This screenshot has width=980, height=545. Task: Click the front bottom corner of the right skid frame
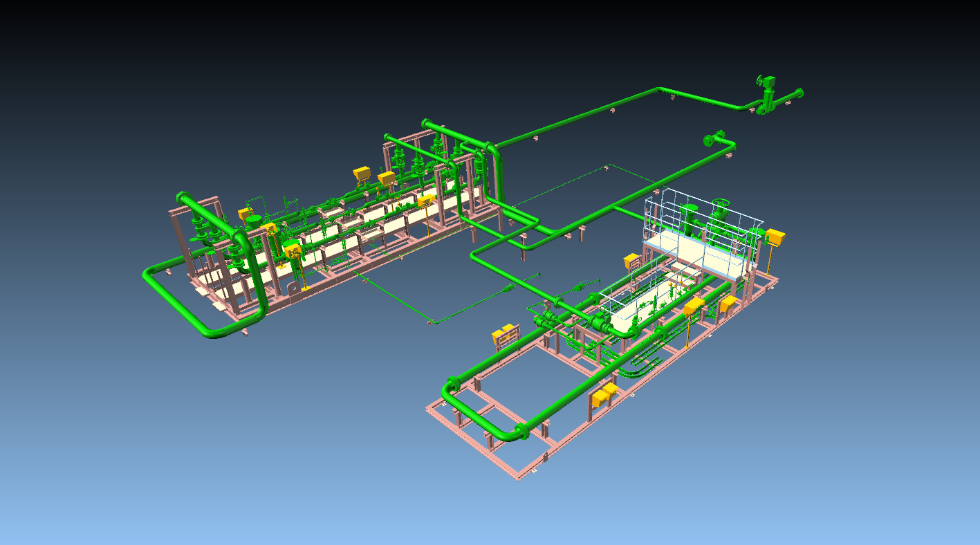(520, 477)
